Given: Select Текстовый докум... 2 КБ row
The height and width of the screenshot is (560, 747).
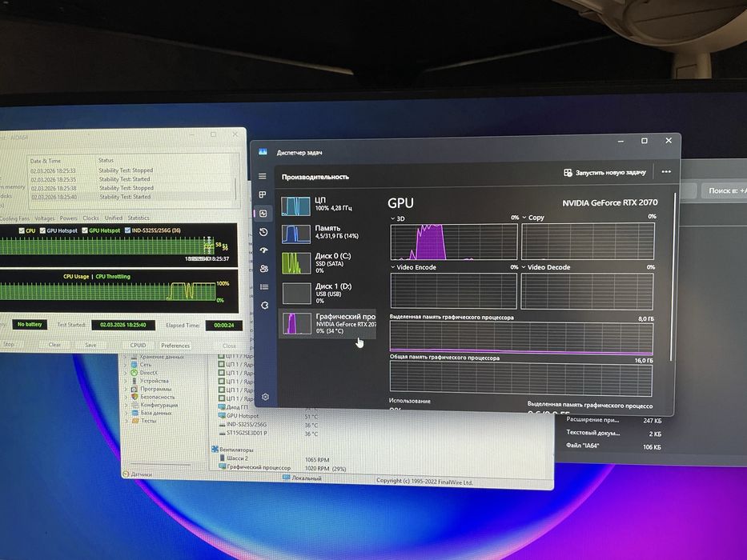Looking at the screenshot, I should [613, 434].
